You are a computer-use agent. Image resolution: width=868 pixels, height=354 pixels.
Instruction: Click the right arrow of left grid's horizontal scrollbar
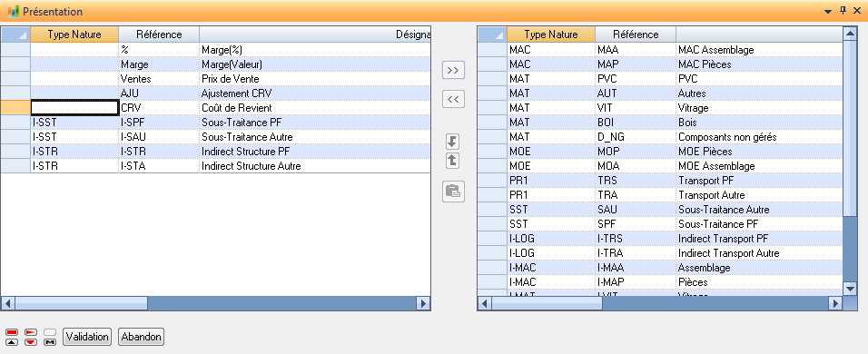tap(423, 303)
